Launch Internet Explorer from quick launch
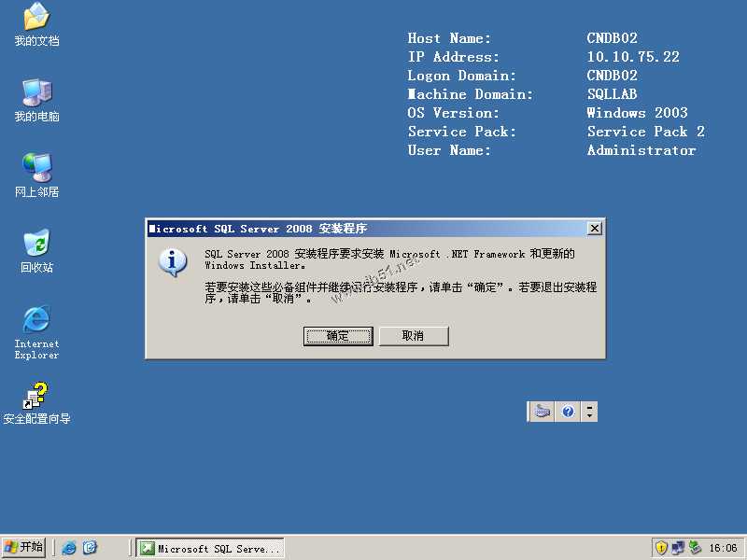This screenshot has width=747, height=560. [x=69, y=548]
